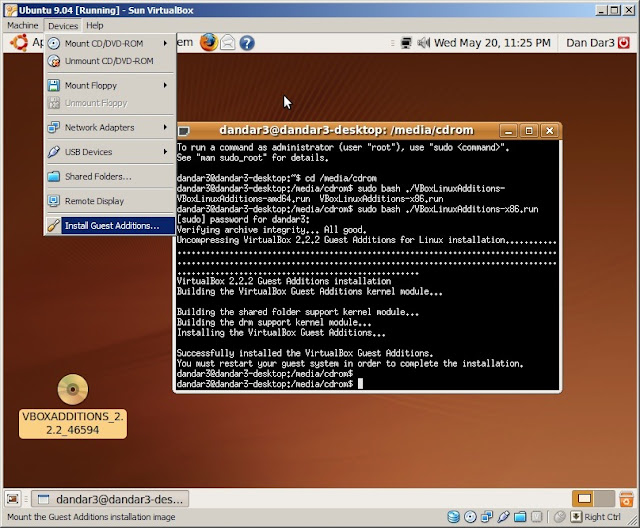Viewport: 640px width, 528px height.
Task: Minimize the terminal window
Action: [x=509, y=131]
